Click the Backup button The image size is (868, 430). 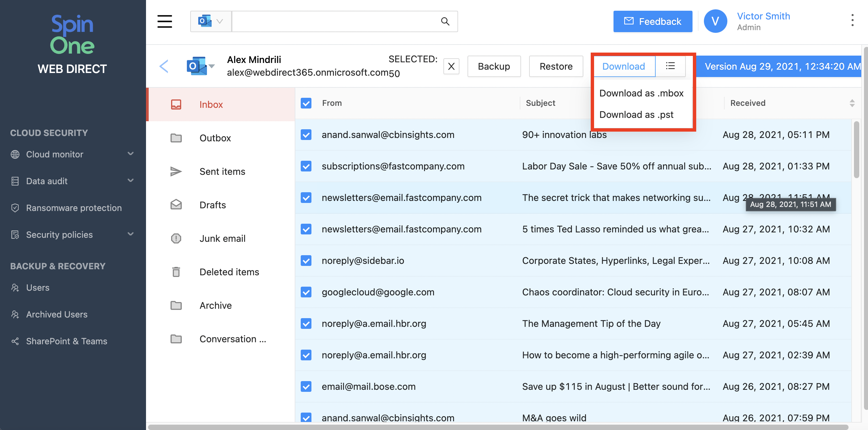pos(494,66)
